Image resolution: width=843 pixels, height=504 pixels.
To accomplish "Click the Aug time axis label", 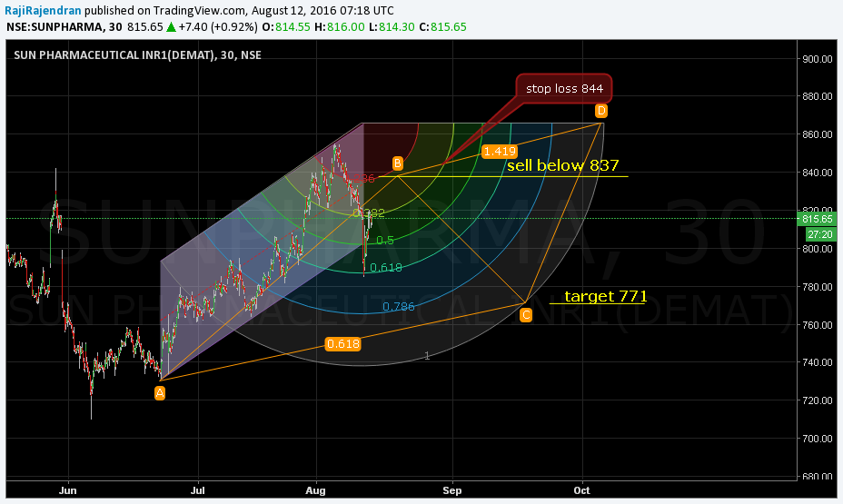I will coord(315,490).
